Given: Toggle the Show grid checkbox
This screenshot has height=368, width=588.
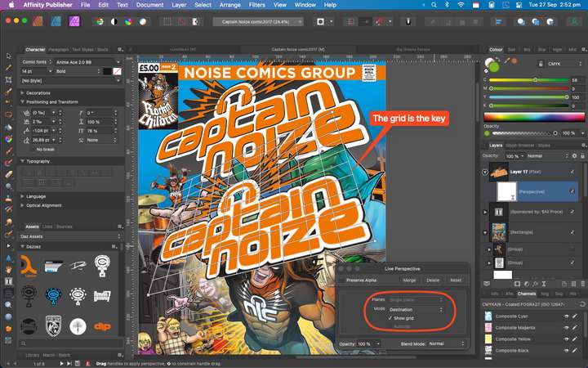Looking at the screenshot, I should pos(390,318).
